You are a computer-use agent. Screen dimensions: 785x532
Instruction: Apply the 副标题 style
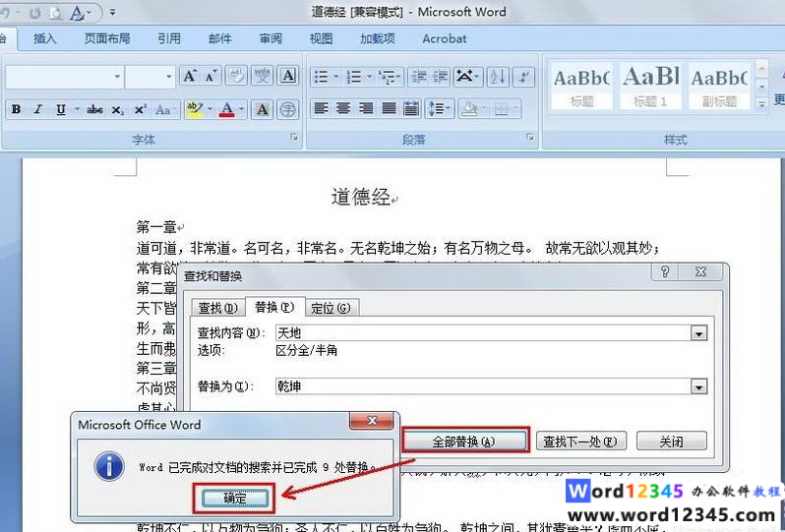pyautogui.click(x=719, y=87)
